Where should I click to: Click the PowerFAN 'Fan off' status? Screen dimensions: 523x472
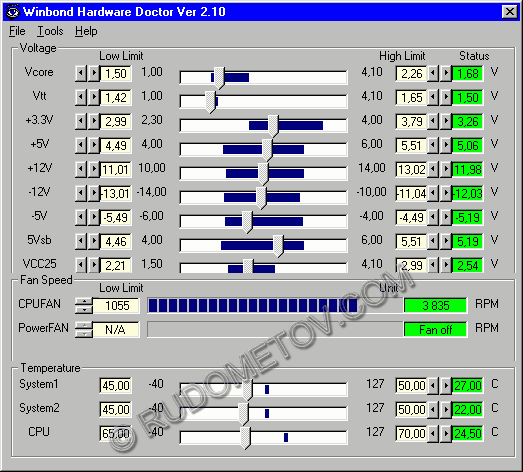click(435, 330)
